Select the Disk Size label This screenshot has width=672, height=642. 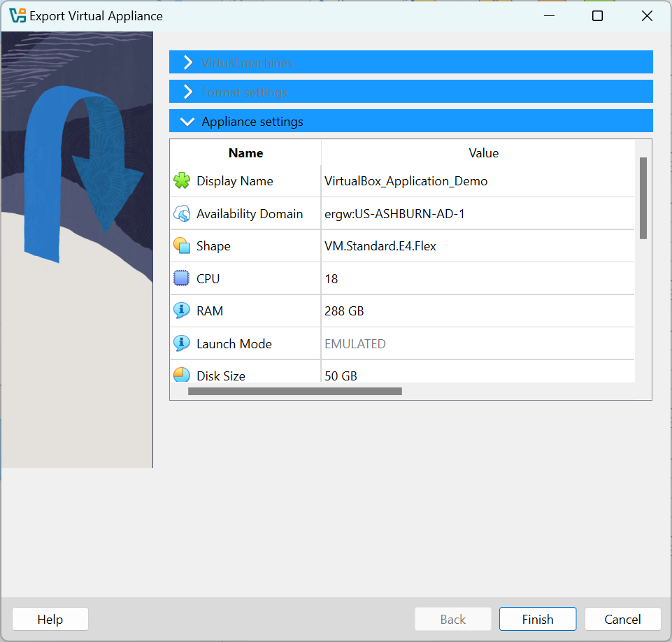click(221, 376)
